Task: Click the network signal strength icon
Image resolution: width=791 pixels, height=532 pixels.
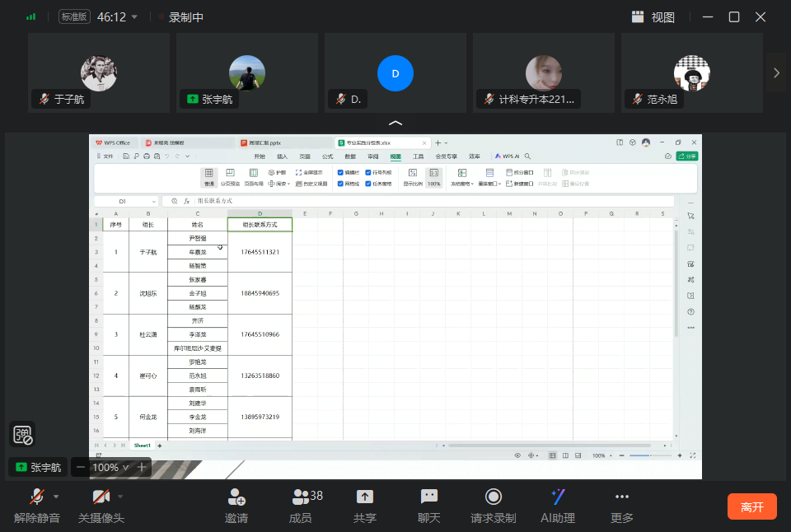Action: [31, 16]
